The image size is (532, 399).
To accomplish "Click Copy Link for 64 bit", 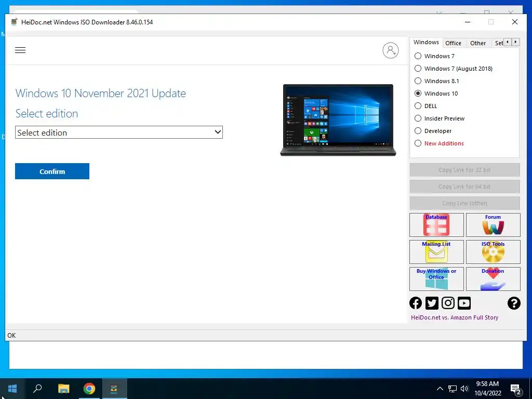I will (x=464, y=187).
